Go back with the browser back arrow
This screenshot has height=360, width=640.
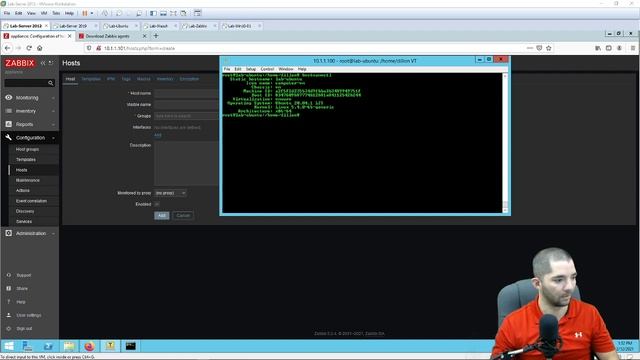pyautogui.click(x=7, y=48)
